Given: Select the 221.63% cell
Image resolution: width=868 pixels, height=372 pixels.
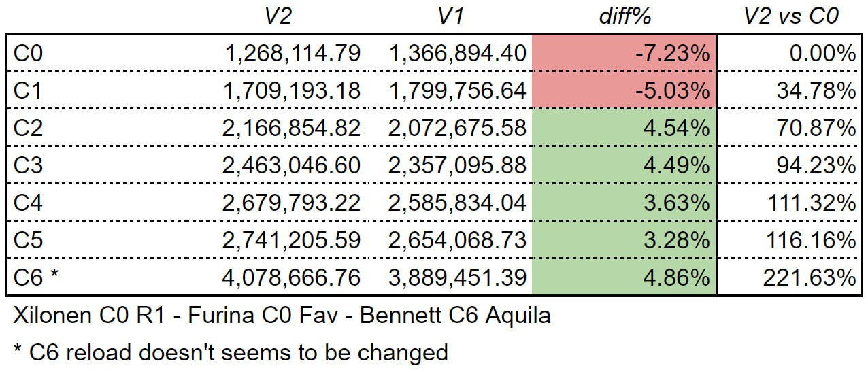Looking at the screenshot, I should point(807,277).
